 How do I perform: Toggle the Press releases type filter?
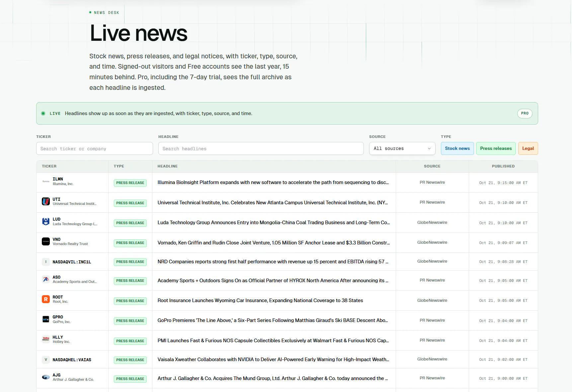(x=496, y=149)
